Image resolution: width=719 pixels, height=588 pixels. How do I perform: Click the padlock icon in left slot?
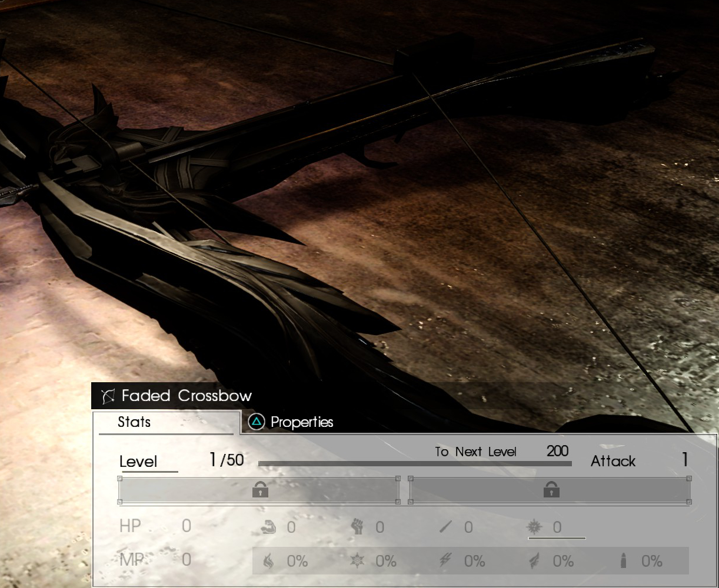click(260, 489)
